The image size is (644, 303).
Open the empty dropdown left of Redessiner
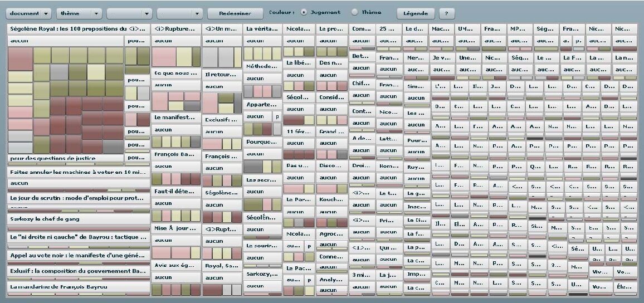pyautogui.click(x=179, y=13)
